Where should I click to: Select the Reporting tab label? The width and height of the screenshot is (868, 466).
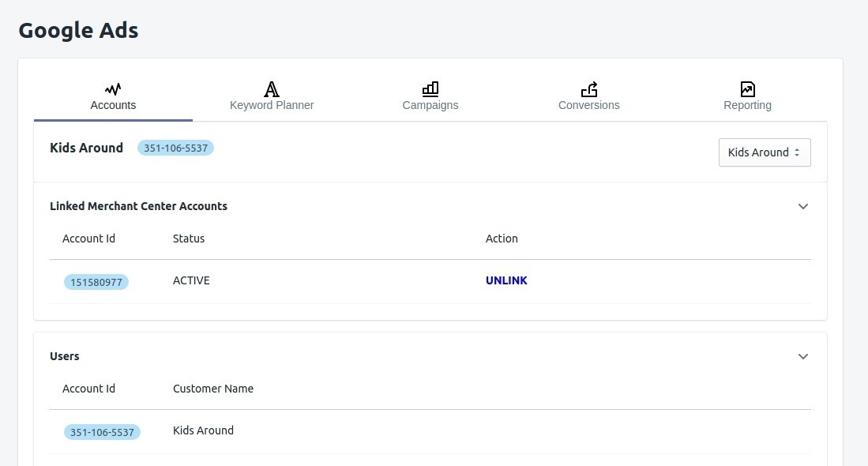point(747,105)
